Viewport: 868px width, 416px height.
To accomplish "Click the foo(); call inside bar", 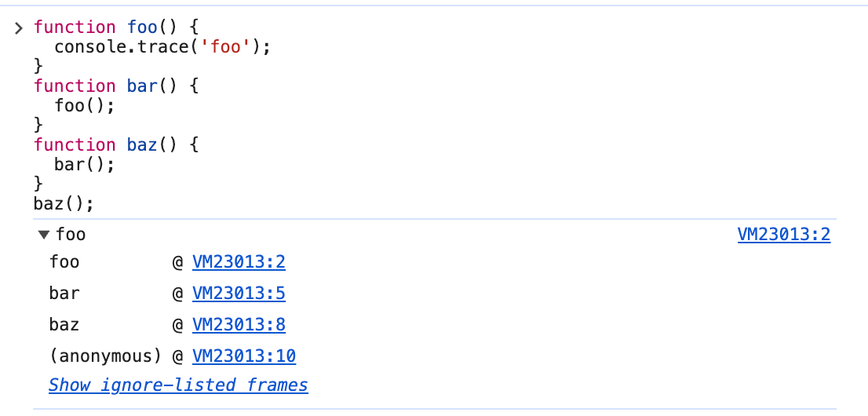I will pos(84,106).
